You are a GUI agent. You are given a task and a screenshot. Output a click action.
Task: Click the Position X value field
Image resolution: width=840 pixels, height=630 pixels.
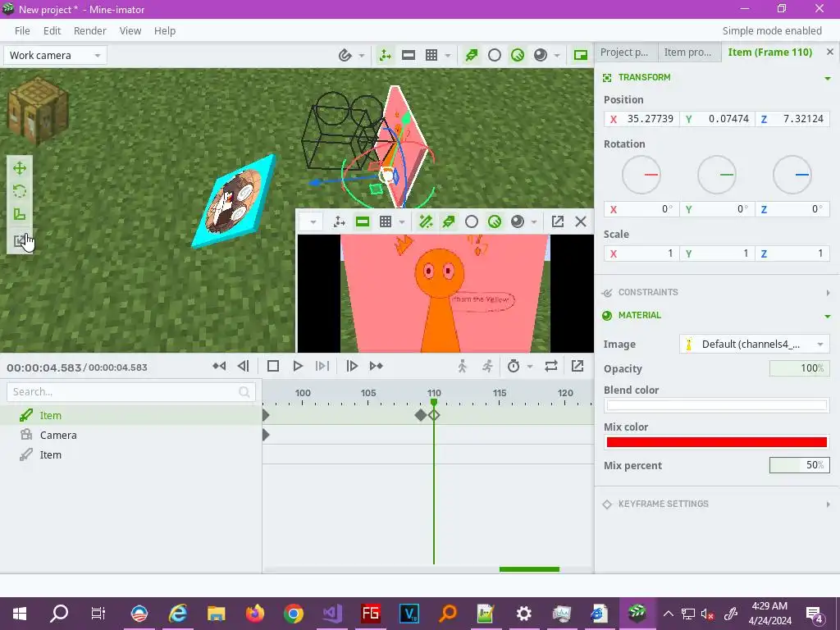click(641, 119)
